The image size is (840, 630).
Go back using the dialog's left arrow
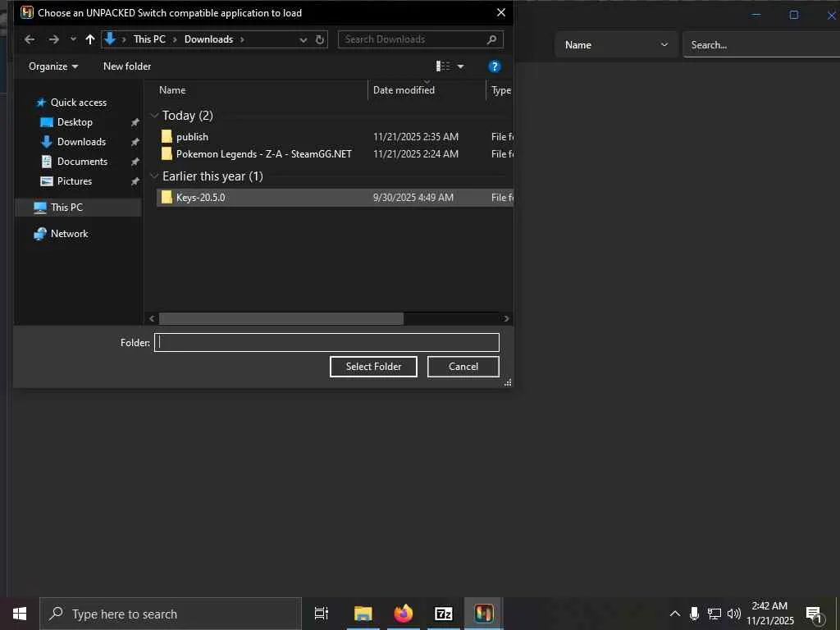point(30,39)
